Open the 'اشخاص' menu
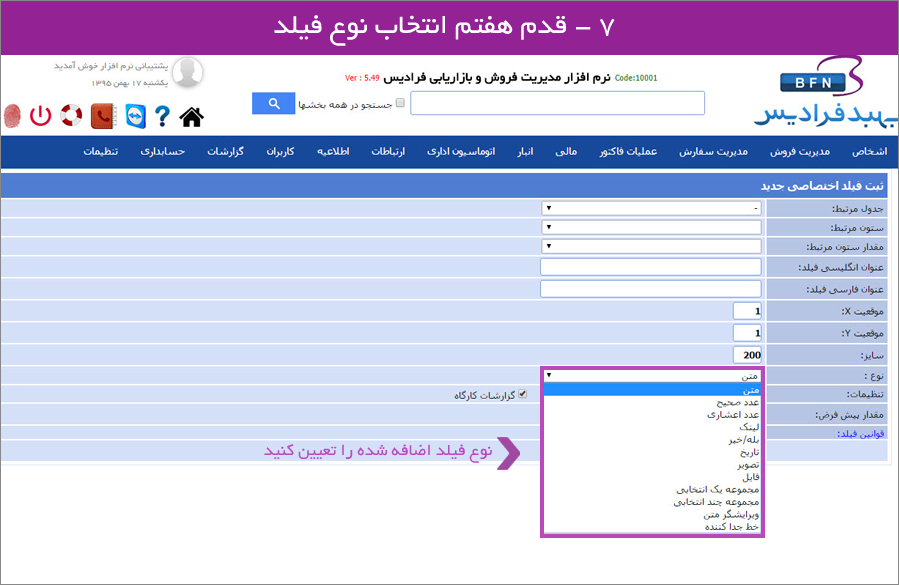 click(869, 151)
